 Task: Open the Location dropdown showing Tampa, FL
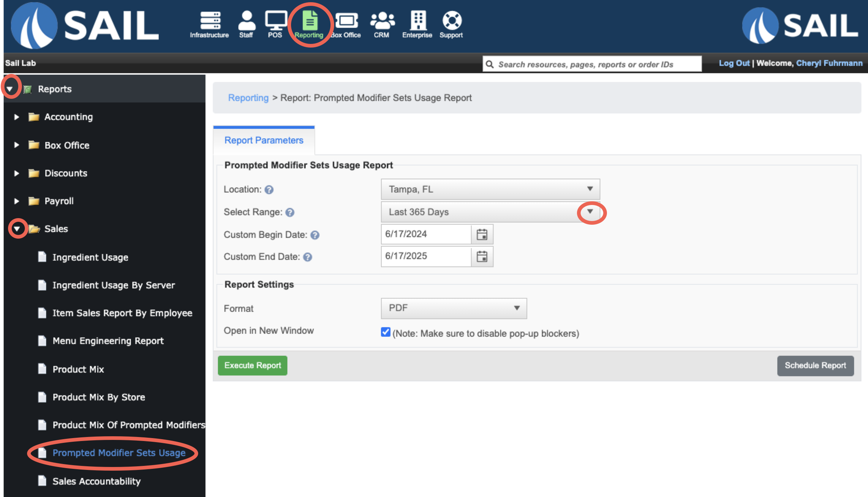490,189
